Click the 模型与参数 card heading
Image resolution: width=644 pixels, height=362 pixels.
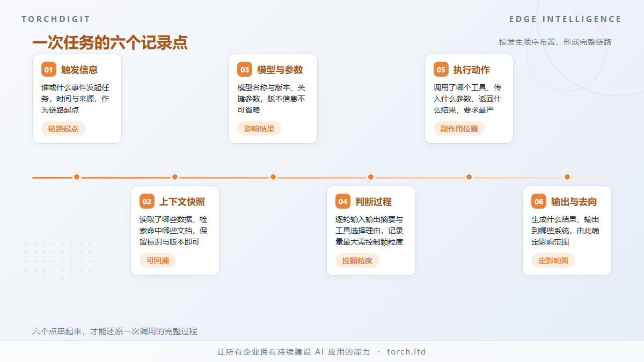coord(280,70)
